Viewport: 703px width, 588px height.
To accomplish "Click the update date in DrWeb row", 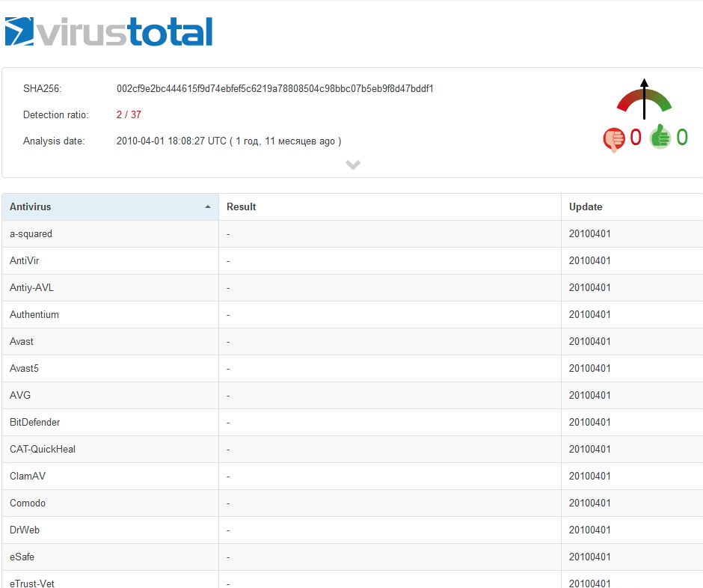I will tap(589, 530).
